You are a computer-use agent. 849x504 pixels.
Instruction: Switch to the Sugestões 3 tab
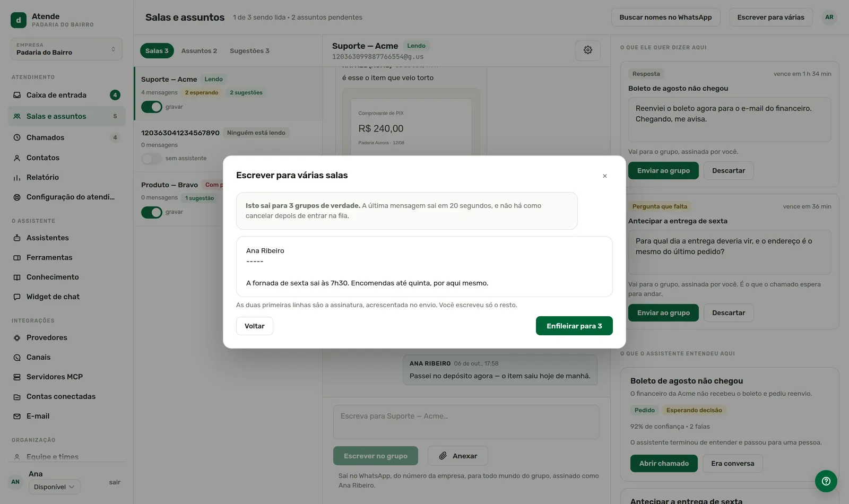pyautogui.click(x=249, y=50)
